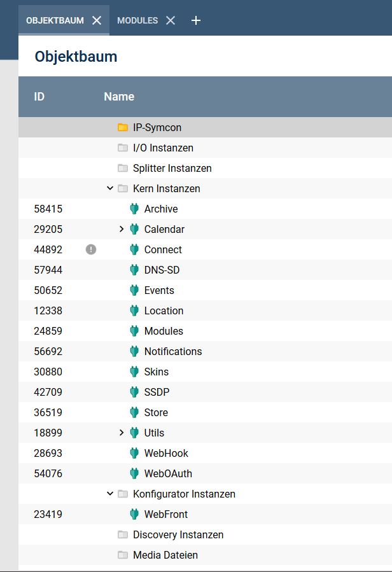Expand the Utils instance node
Viewport: 392px width, 572px height.
(122, 433)
